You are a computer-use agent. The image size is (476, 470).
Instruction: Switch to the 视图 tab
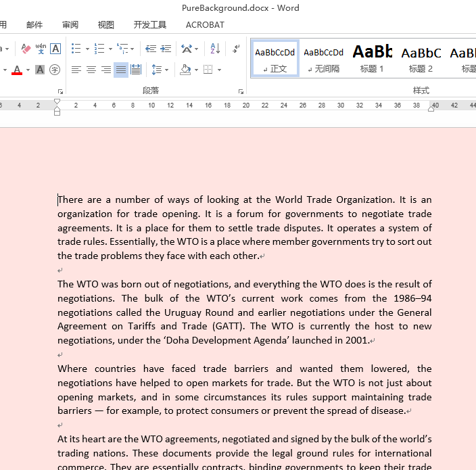coord(106,24)
